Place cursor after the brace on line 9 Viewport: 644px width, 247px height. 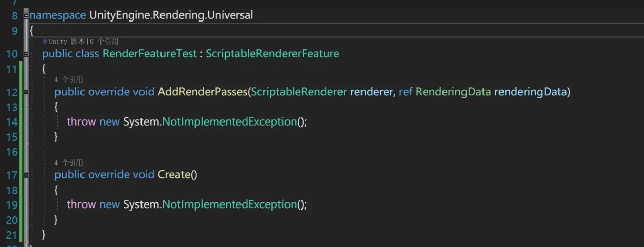point(34,31)
